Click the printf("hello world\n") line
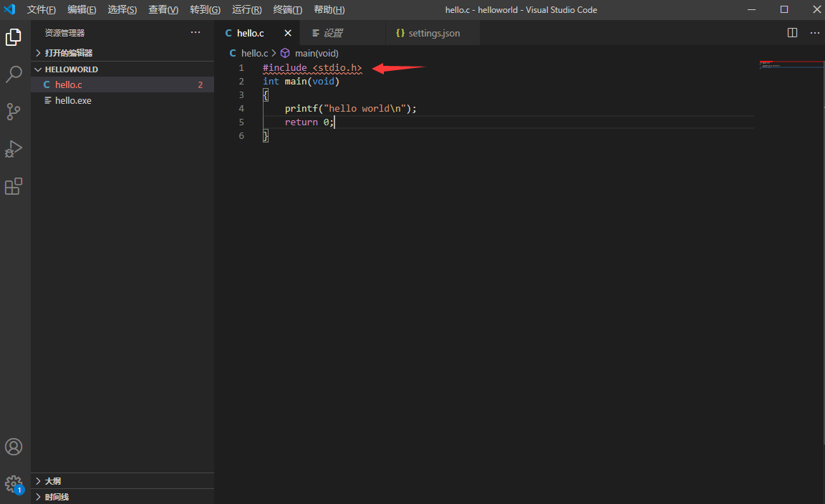Screen dimensions: 825x504 point(350,108)
